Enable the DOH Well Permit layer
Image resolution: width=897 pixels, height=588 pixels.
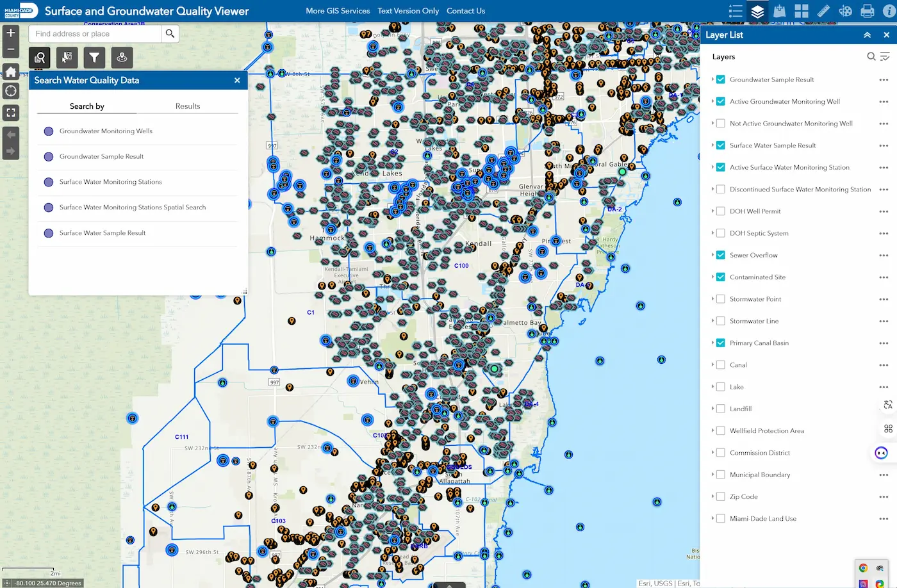click(720, 211)
